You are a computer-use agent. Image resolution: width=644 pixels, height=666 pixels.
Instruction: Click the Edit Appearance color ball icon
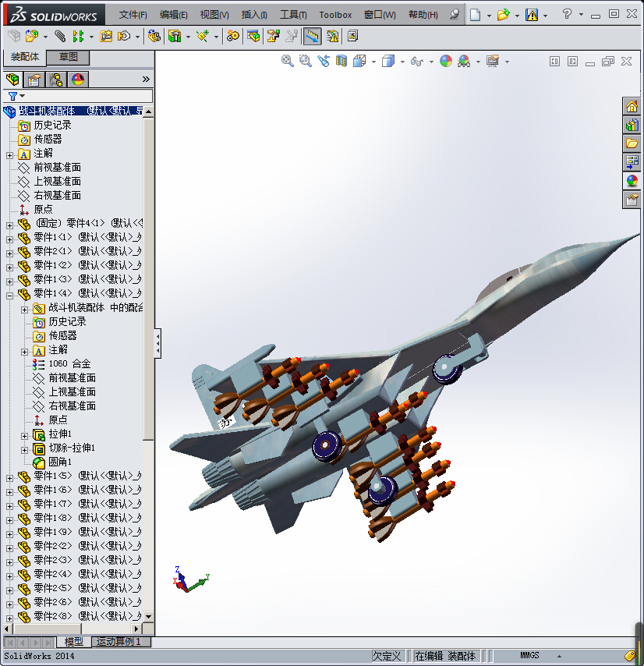446,61
